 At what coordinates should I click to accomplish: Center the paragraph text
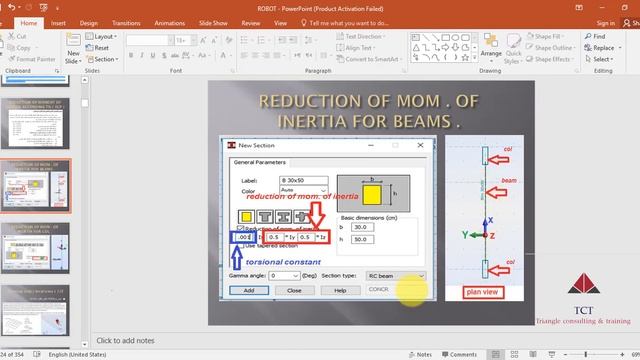pos(255,55)
